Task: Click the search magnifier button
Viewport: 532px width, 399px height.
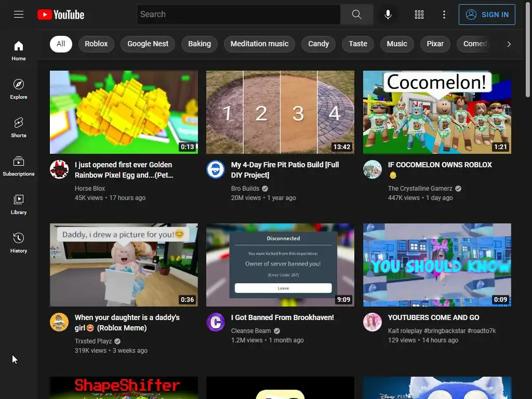Action: [x=356, y=14]
